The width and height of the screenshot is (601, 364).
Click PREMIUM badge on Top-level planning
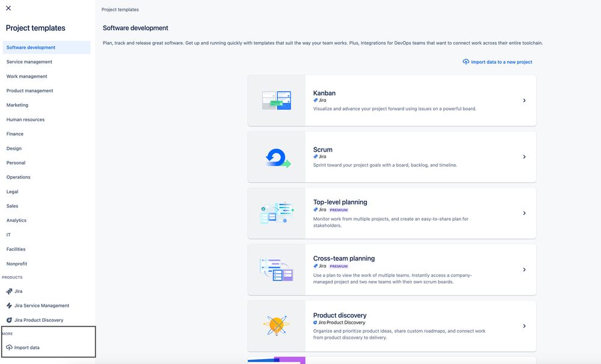pos(339,210)
